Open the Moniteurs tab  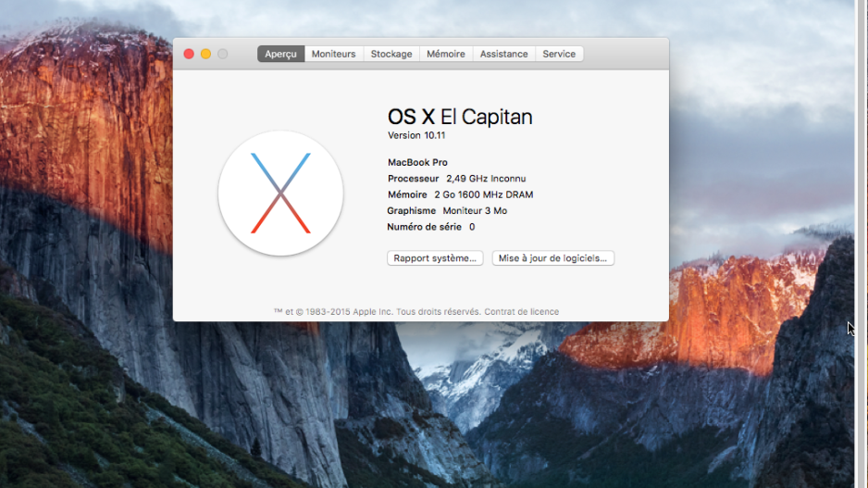tap(333, 54)
